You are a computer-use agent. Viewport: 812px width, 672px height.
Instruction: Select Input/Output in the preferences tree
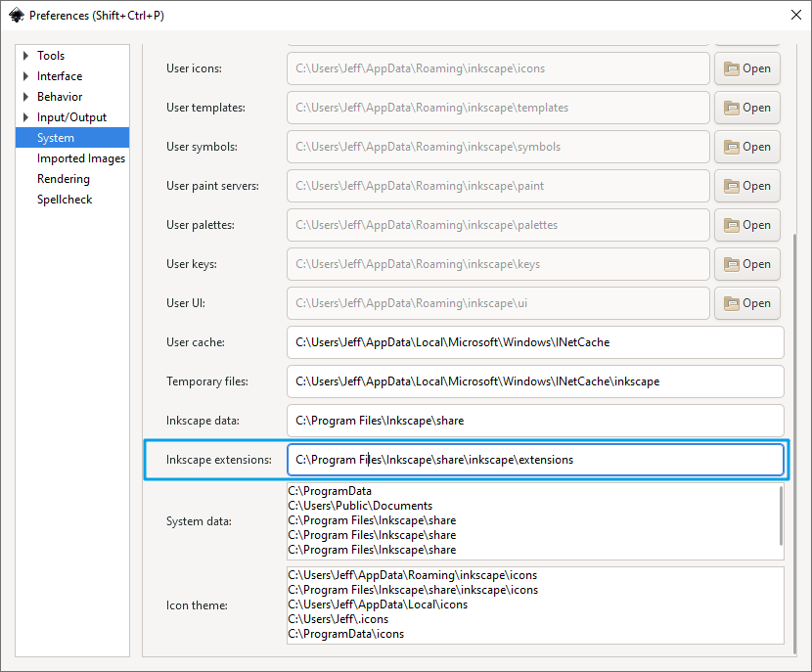point(71,117)
